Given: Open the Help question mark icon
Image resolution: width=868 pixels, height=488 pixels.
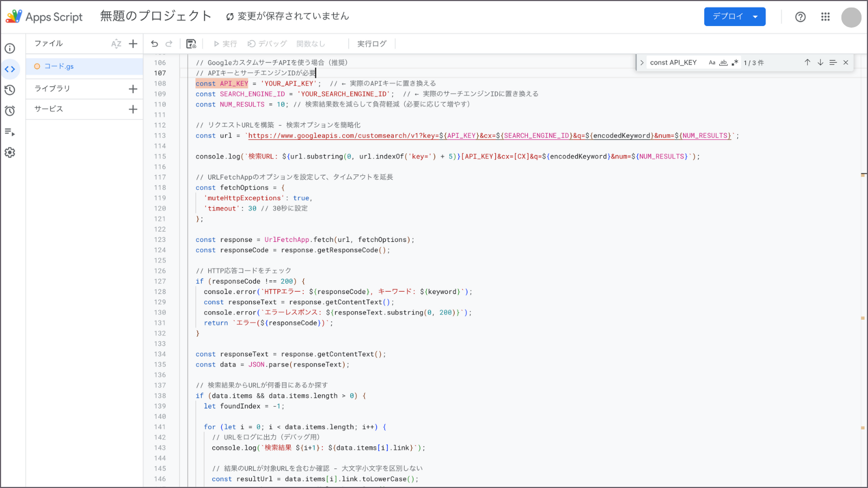Looking at the screenshot, I should [x=800, y=17].
